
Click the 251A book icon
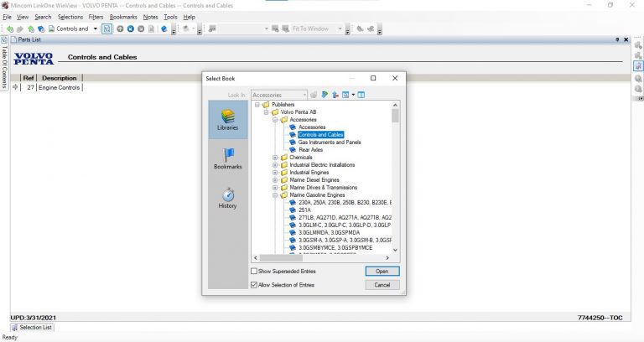click(x=293, y=210)
